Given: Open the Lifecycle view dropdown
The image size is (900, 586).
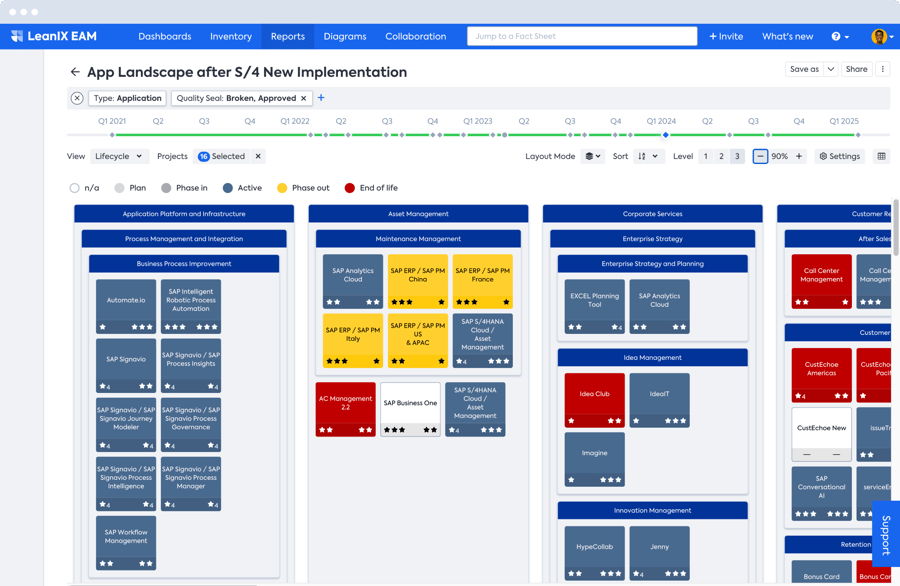Looking at the screenshot, I should tap(119, 156).
